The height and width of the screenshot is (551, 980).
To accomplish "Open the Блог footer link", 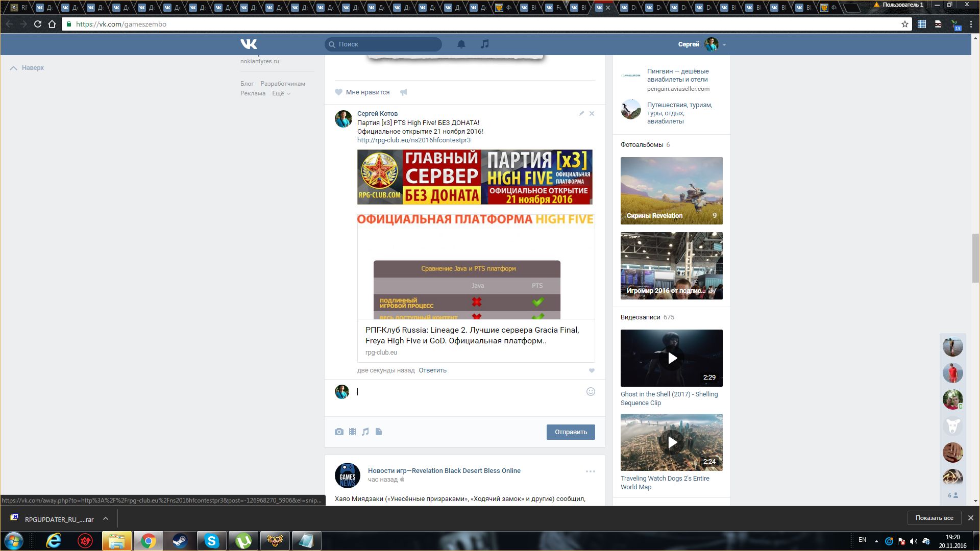I will (247, 84).
